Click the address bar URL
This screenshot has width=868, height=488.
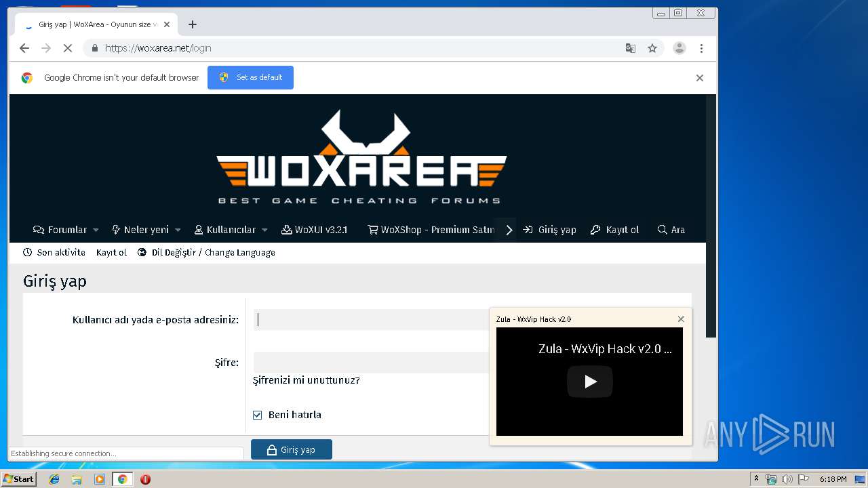(158, 48)
